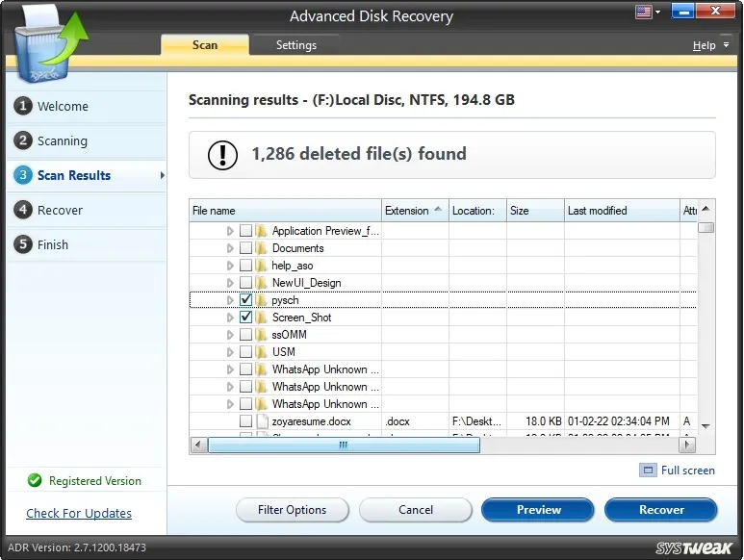744x560 pixels.
Task: Sort by the Last modified column header
Action: pyautogui.click(x=622, y=211)
